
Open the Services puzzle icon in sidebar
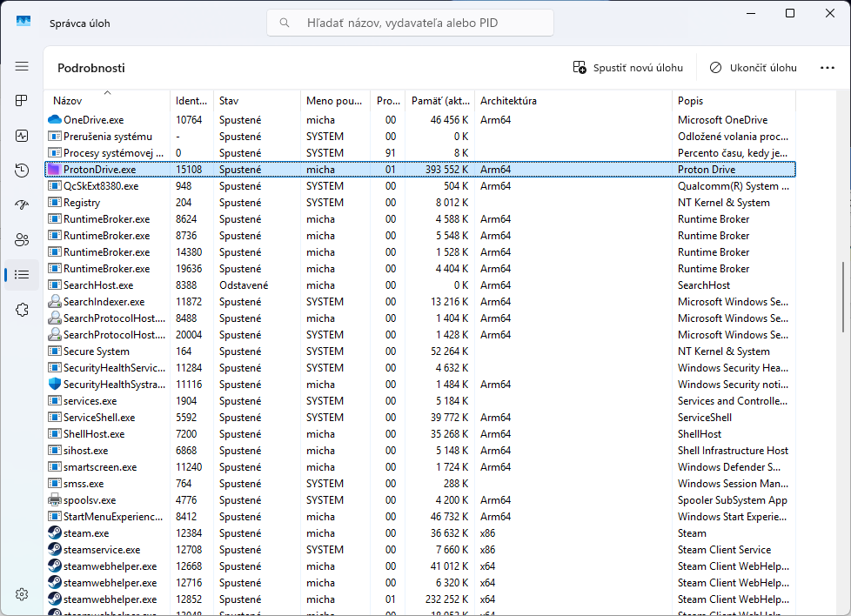pyautogui.click(x=22, y=310)
